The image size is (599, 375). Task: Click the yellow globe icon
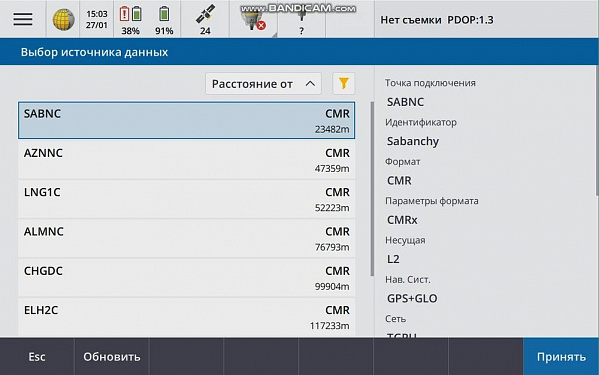click(x=63, y=19)
